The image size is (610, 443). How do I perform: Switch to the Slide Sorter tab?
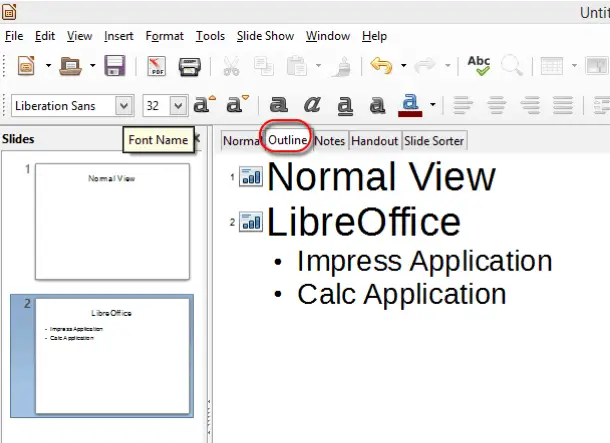pyautogui.click(x=434, y=140)
